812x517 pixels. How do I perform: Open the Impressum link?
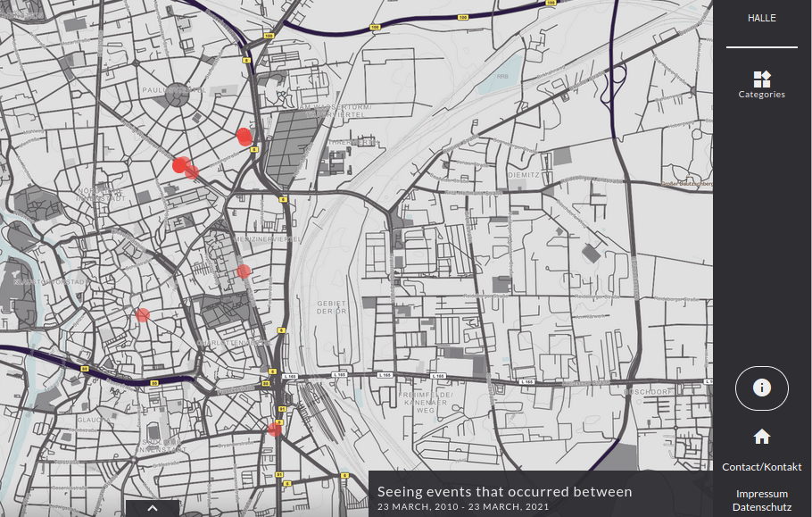tap(761, 494)
